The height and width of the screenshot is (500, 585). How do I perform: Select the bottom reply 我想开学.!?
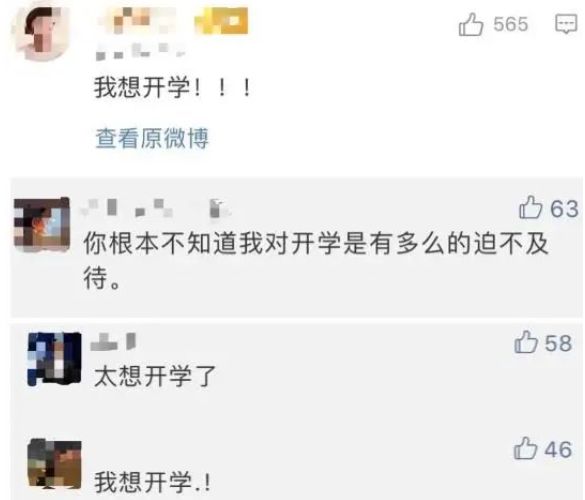click(x=153, y=482)
